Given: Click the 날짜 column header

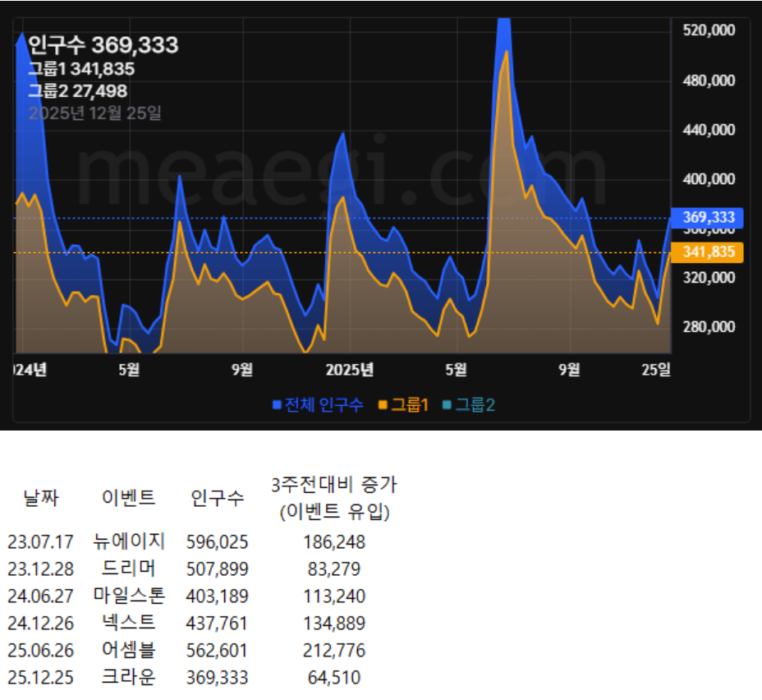Looking at the screenshot, I should click(x=41, y=498).
